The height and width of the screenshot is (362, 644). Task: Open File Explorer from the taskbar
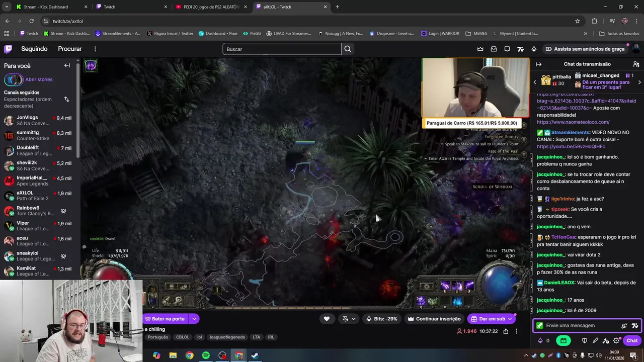click(x=173, y=355)
